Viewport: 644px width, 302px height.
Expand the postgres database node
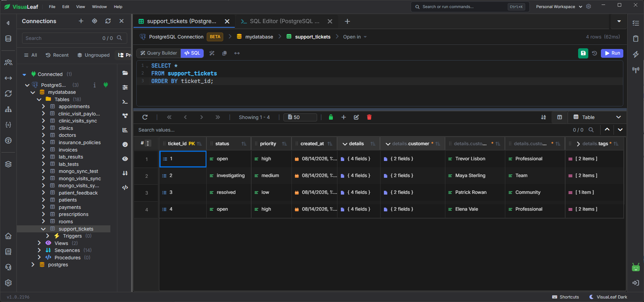coord(33,265)
